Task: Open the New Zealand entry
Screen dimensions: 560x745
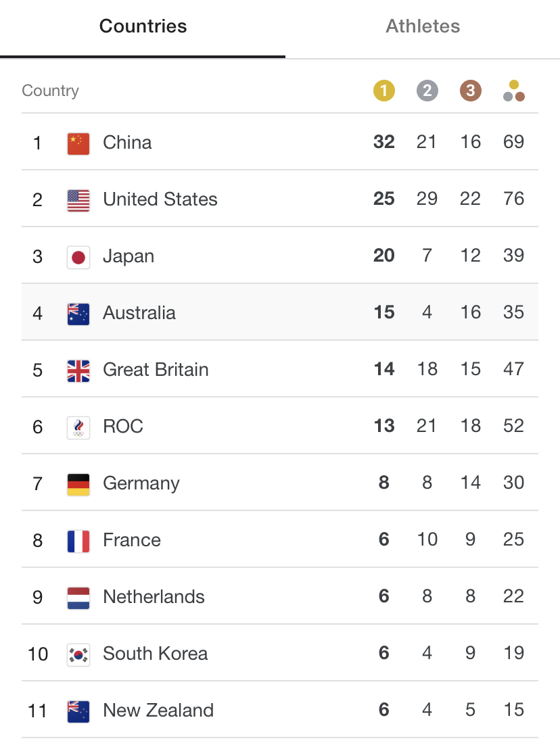Action: click(x=279, y=710)
